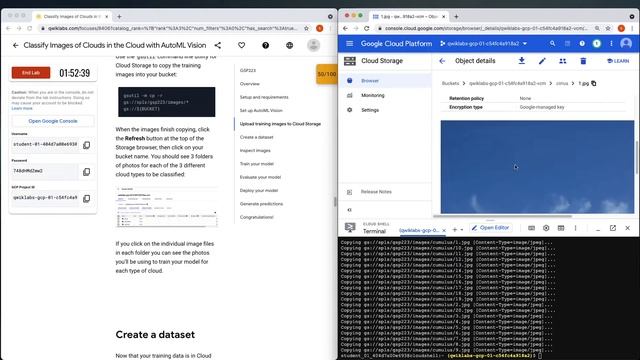
Task: Click the Cloud Storage product icon
Action: tap(350, 61)
